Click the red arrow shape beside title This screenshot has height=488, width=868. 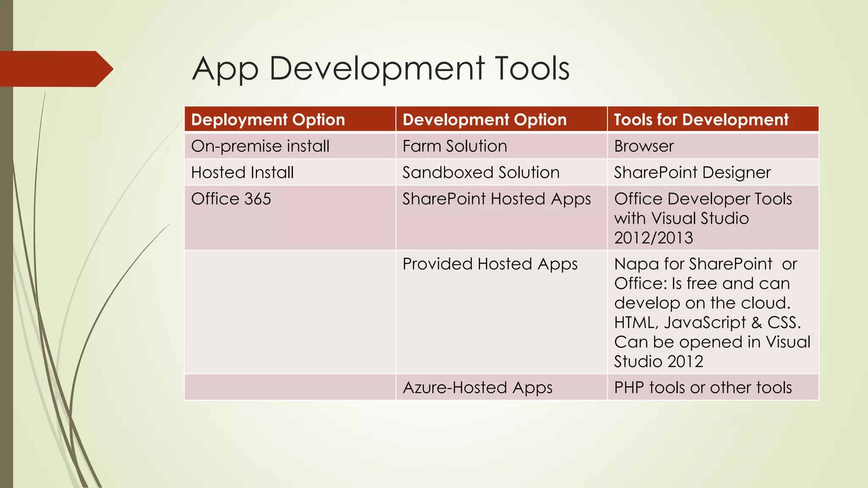click(55, 69)
